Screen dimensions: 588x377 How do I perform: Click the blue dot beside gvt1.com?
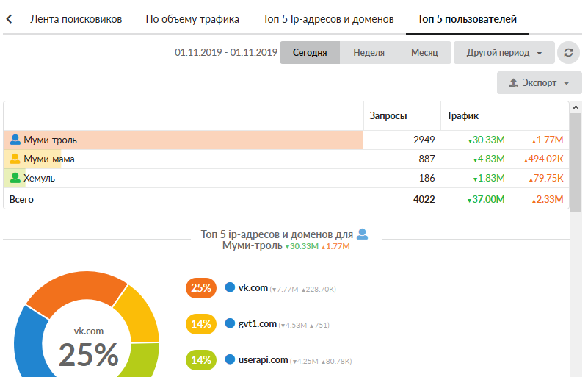click(x=230, y=323)
